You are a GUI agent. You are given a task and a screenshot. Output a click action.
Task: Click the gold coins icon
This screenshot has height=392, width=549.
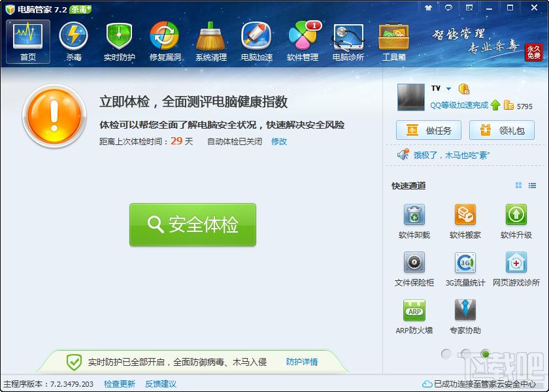(508, 105)
